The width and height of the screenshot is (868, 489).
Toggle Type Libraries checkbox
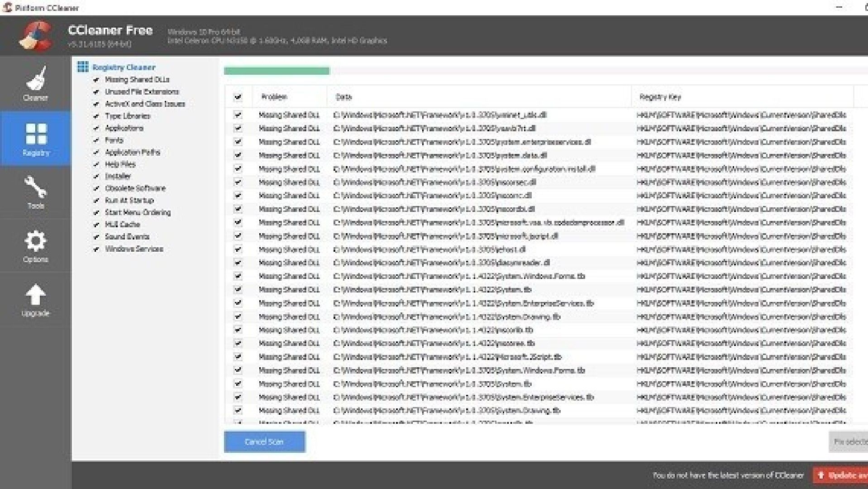point(96,116)
